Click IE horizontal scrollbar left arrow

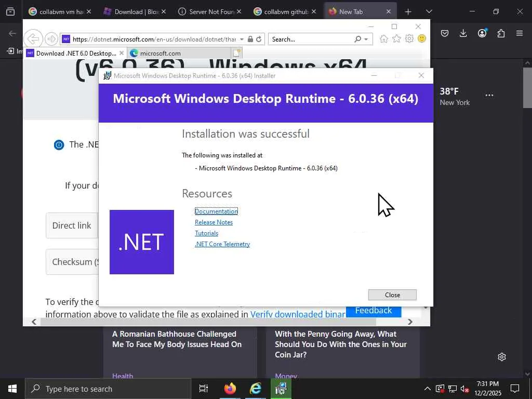coord(34,322)
